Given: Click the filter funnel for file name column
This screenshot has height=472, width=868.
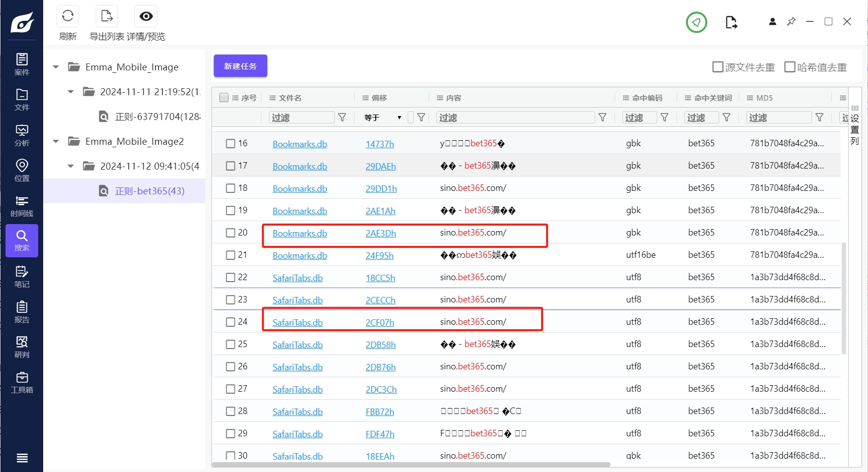Looking at the screenshot, I should click(342, 118).
